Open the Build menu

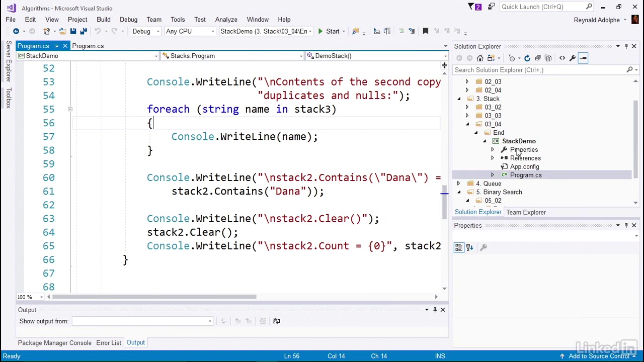(x=103, y=19)
